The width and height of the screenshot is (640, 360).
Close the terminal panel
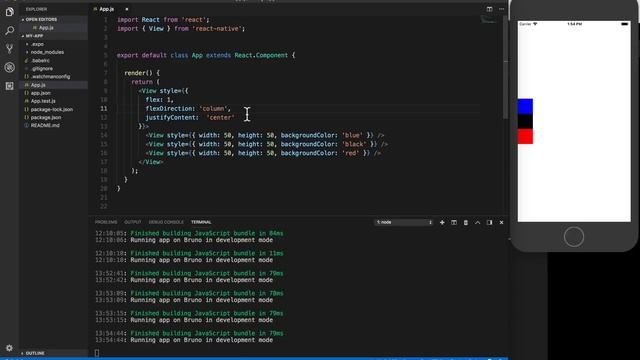coord(502,222)
